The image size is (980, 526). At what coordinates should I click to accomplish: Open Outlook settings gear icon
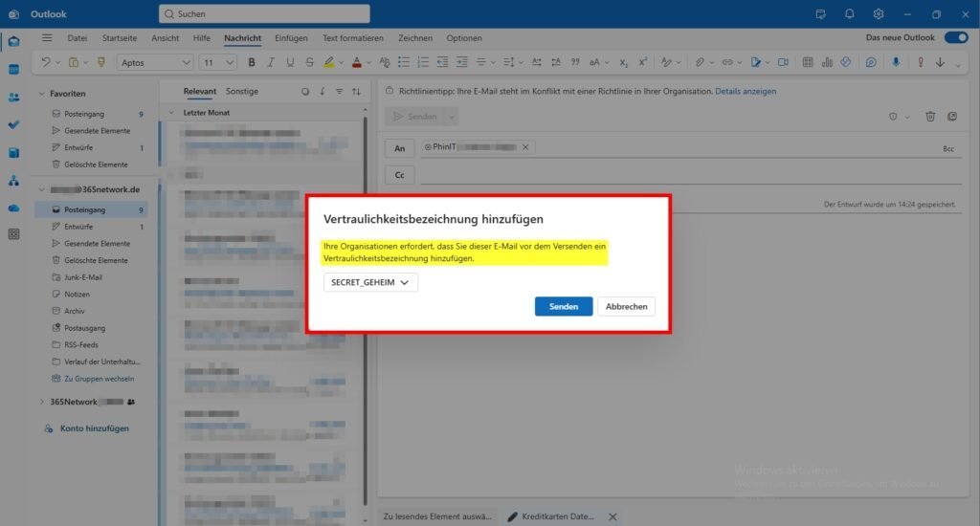pos(879,14)
